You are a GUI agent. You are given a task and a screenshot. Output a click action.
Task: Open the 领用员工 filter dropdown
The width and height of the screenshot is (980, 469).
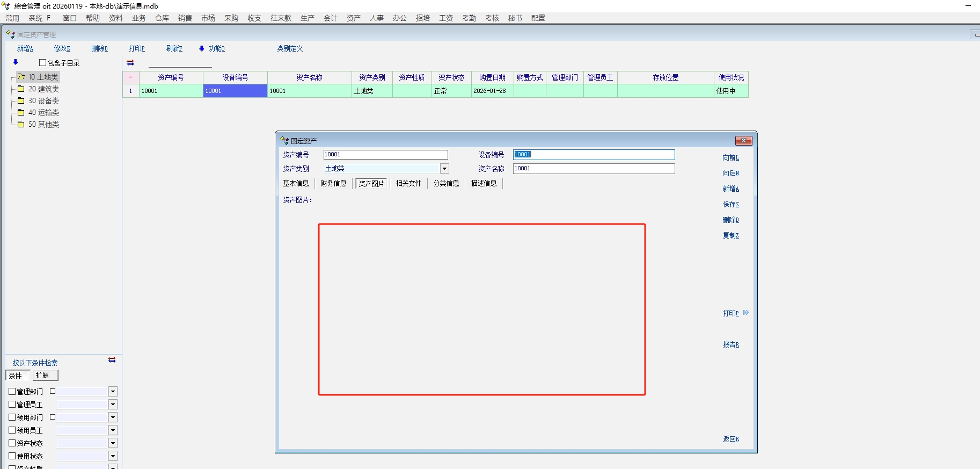tap(113, 430)
